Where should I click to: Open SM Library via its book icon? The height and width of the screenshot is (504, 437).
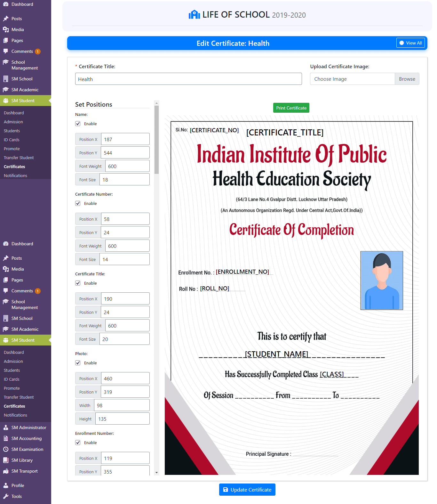tap(6, 460)
